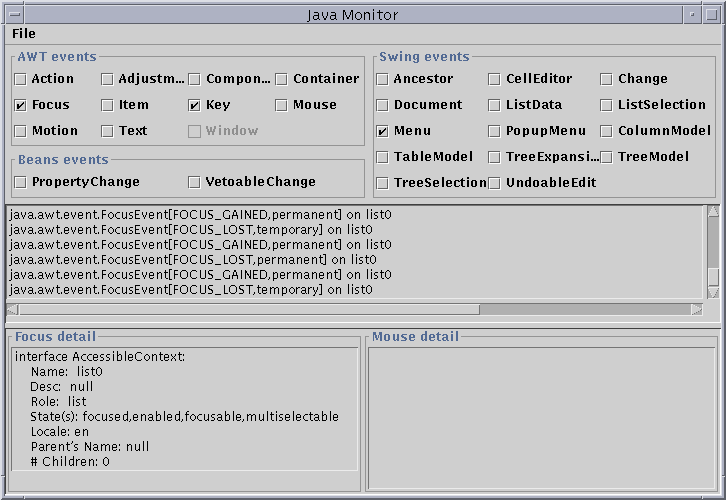Click the 'Locale: en' line
Screen dimensions: 726x500
point(60,431)
